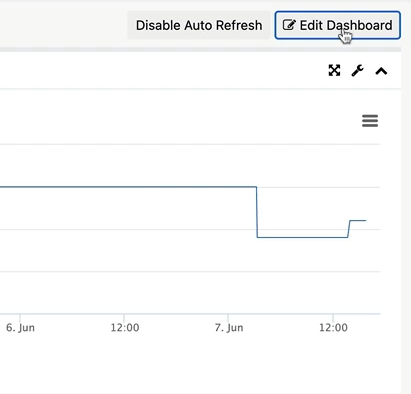Click the small upward step near line end
411x394 pixels.
pos(349,229)
